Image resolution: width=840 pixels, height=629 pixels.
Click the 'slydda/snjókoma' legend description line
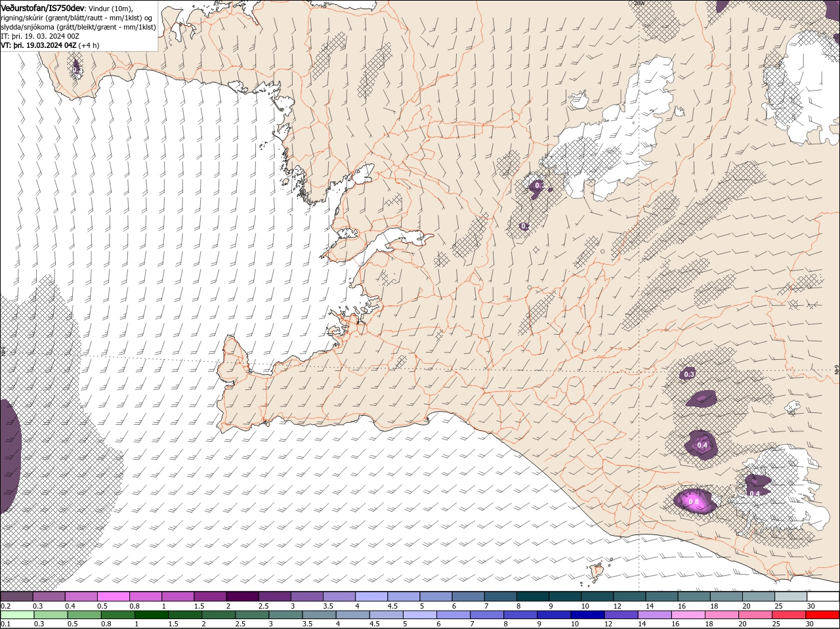tap(78, 27)
